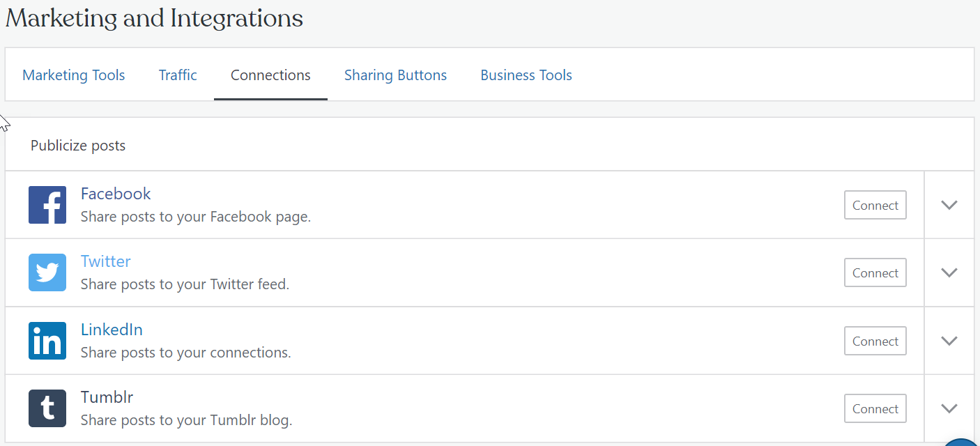Expand the Tumblr connection details
Viewport: 980px width, 446px height.
949,408
